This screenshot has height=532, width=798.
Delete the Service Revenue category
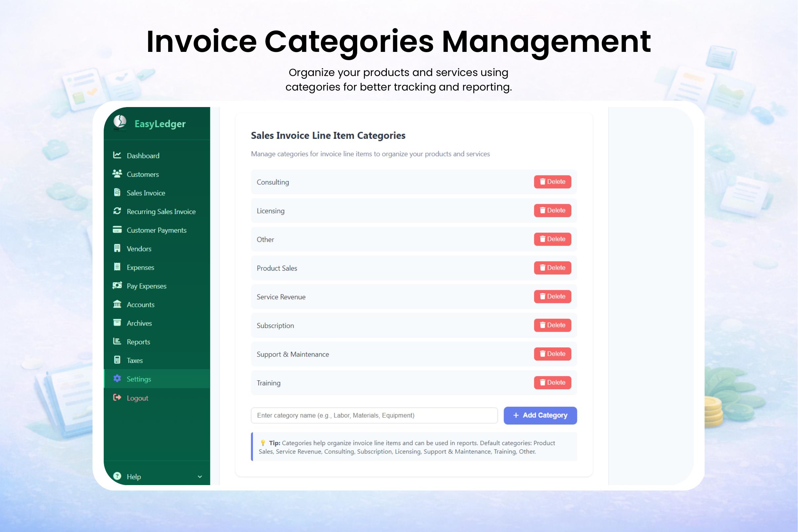pyautogui.click(x=552, y=296)
